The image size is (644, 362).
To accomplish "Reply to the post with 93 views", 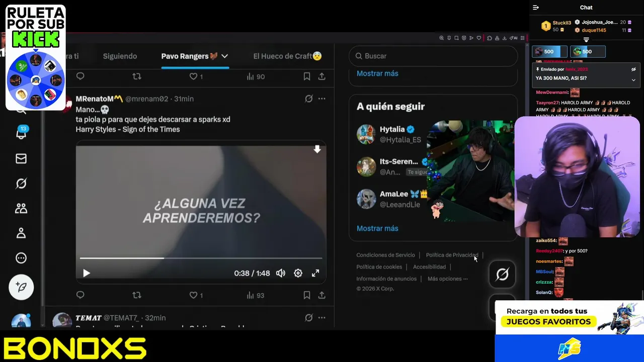I will 80,295.
